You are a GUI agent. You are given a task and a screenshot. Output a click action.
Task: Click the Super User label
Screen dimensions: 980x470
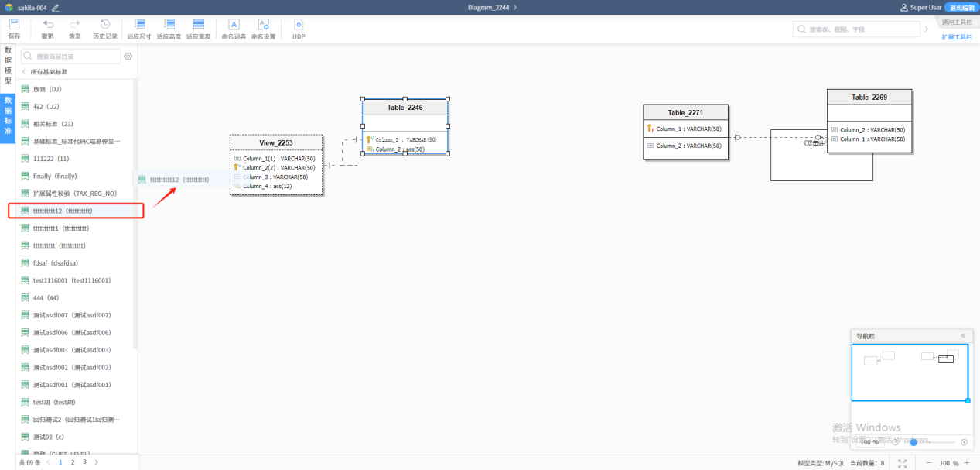[926, 7]
